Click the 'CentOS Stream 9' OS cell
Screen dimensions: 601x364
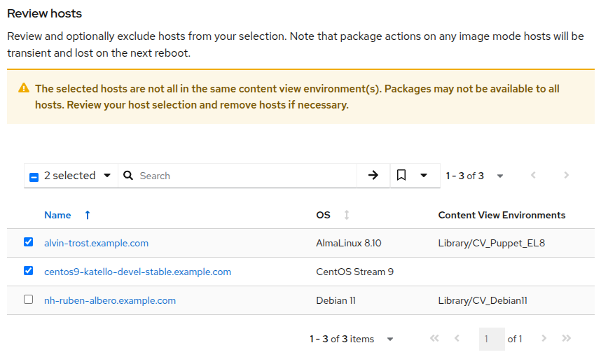click(x=355, y=272)
